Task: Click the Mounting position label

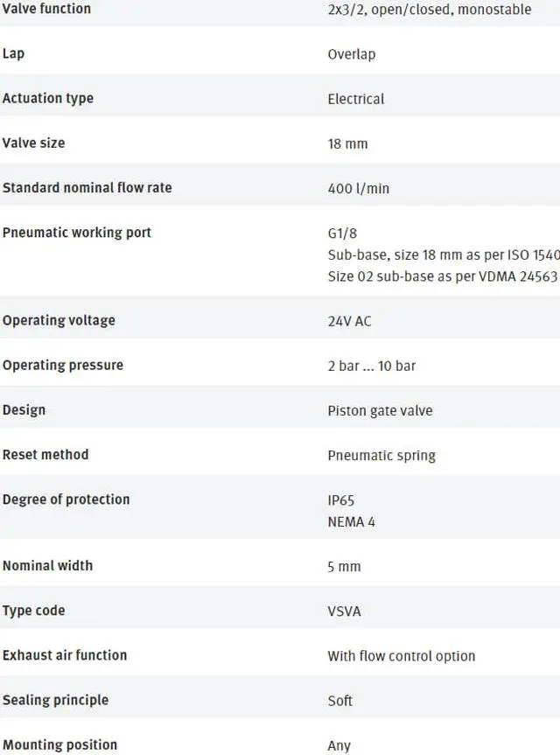Action: pos(59,745)
